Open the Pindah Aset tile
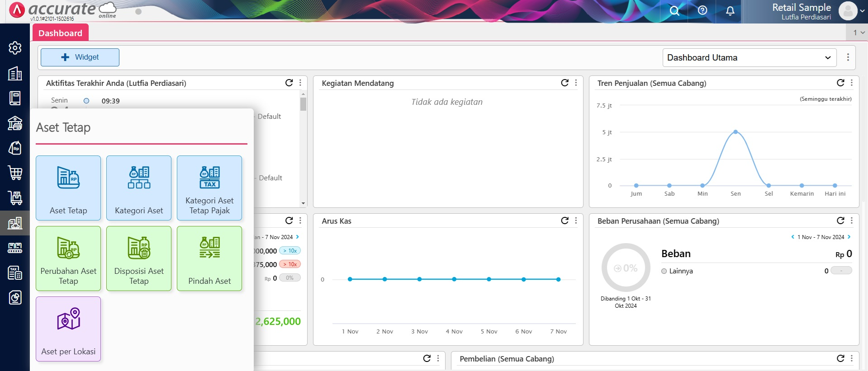Screen dimensions: 868x371 click(209, 258)
